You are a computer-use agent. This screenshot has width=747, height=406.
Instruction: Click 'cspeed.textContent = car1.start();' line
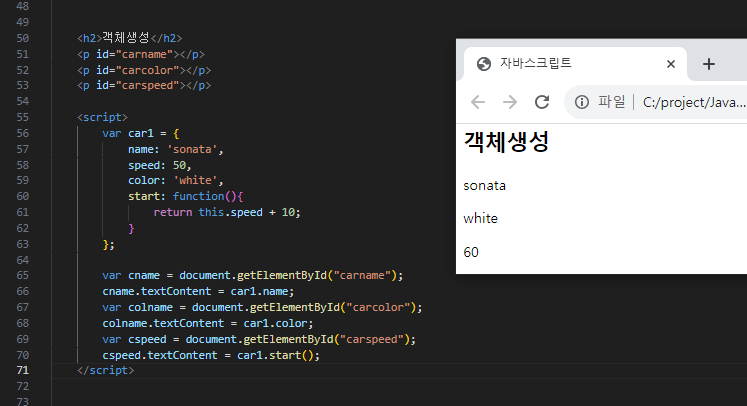pyautogui.click(x=211, y=355)
